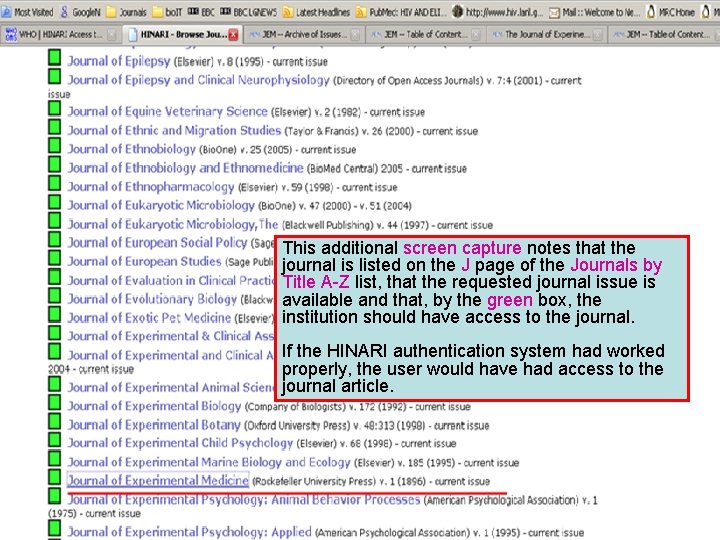Open Most Visited bookmarks menu
Viewport: 720px width, 540px height.
[28, 12]
